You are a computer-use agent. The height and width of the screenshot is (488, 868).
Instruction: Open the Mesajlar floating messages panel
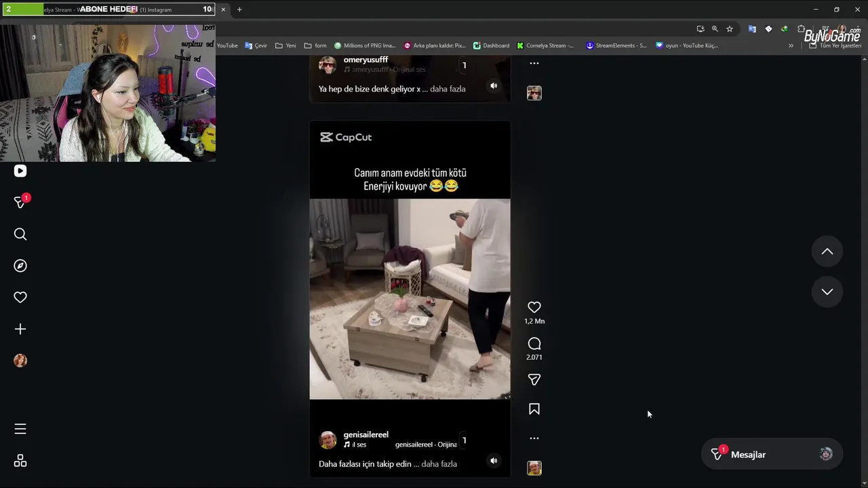coord(772,454)
